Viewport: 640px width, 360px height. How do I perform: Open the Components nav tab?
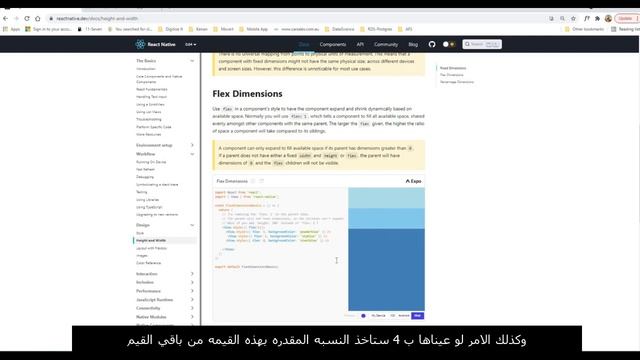(333, 44)
